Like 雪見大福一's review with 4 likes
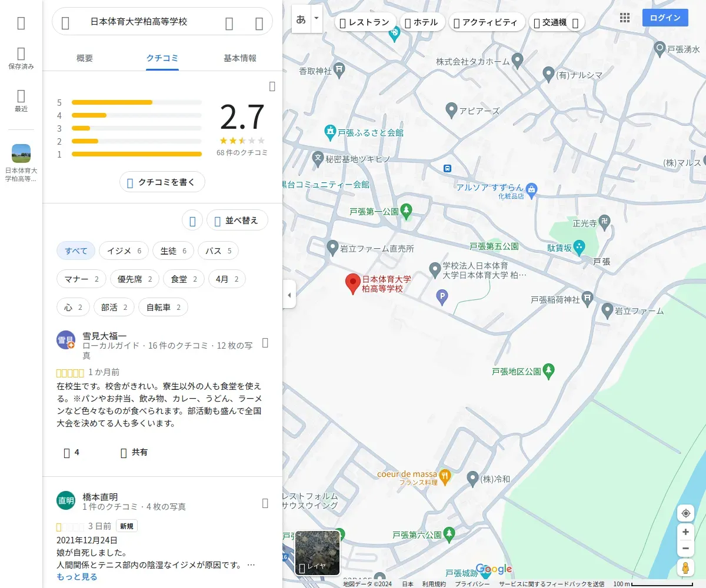 coord(71,453)
